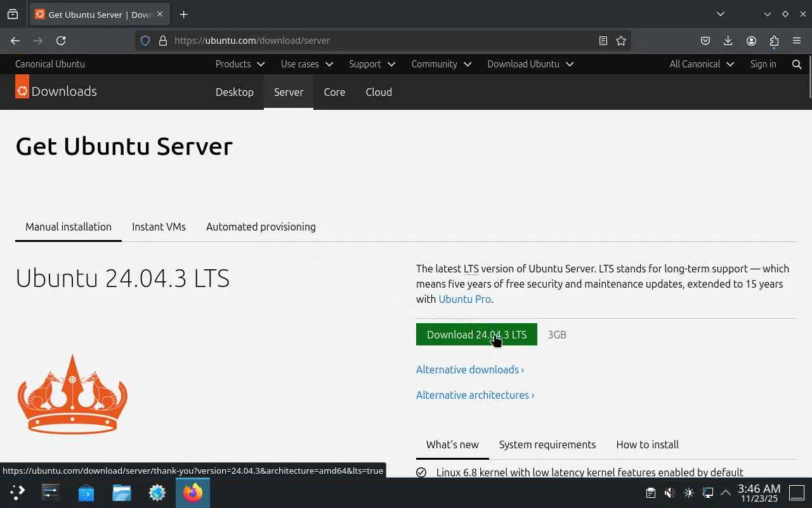Select the Manual installation tab

69,227
